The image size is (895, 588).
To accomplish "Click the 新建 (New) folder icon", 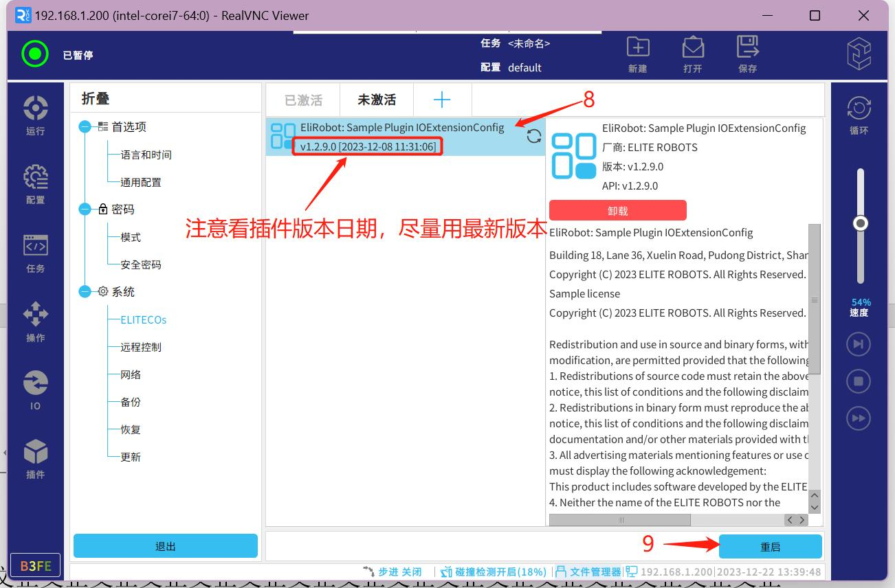I will (638, 54).
